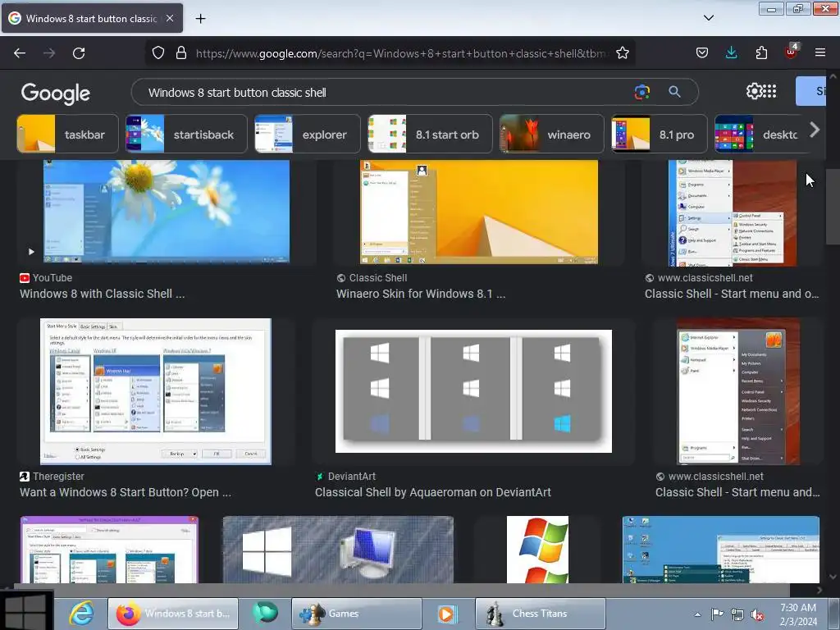Open the media player taskbar icon
Viewport: 840px width, 630px height.
[x=447, y=614]
